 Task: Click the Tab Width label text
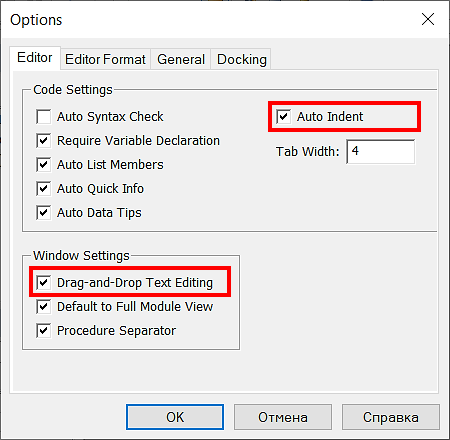tap(307, 152)
